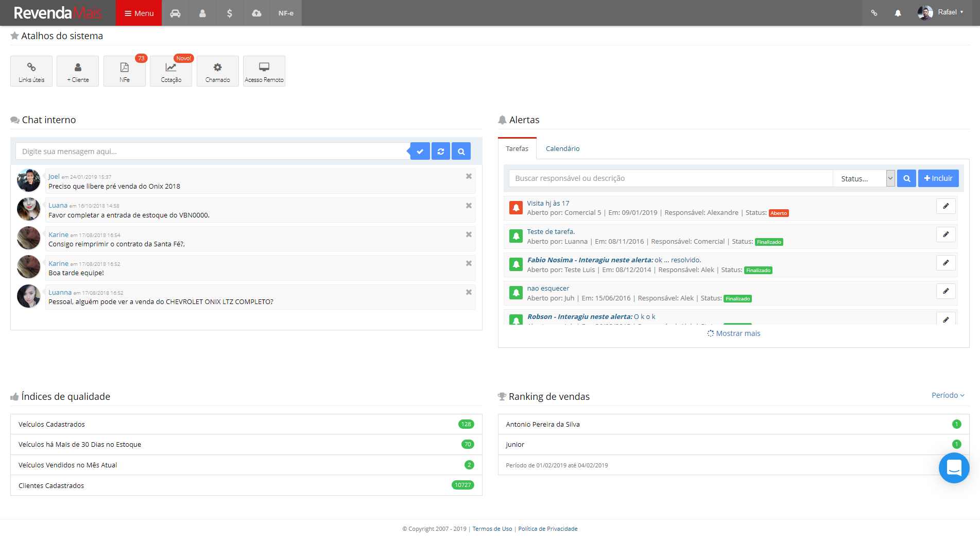The height and width of the screenshot is (538, 980).
Task: Click the Incluir button to add task
Action: (938, 178)
